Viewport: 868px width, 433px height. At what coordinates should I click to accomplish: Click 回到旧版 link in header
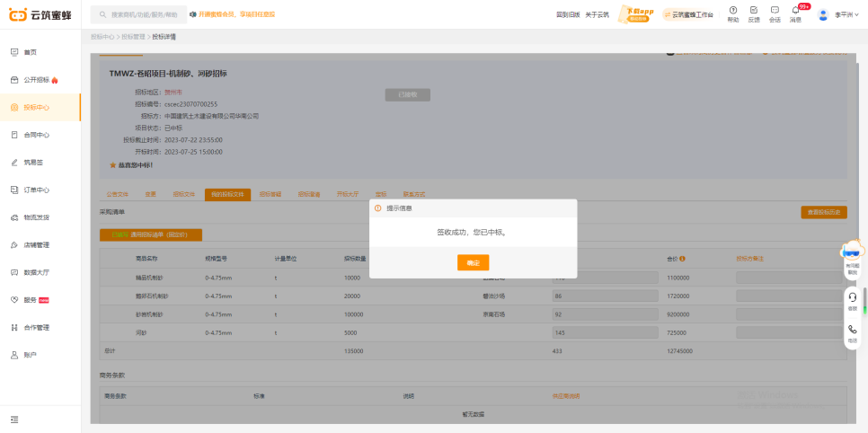(x=568, y=14)
